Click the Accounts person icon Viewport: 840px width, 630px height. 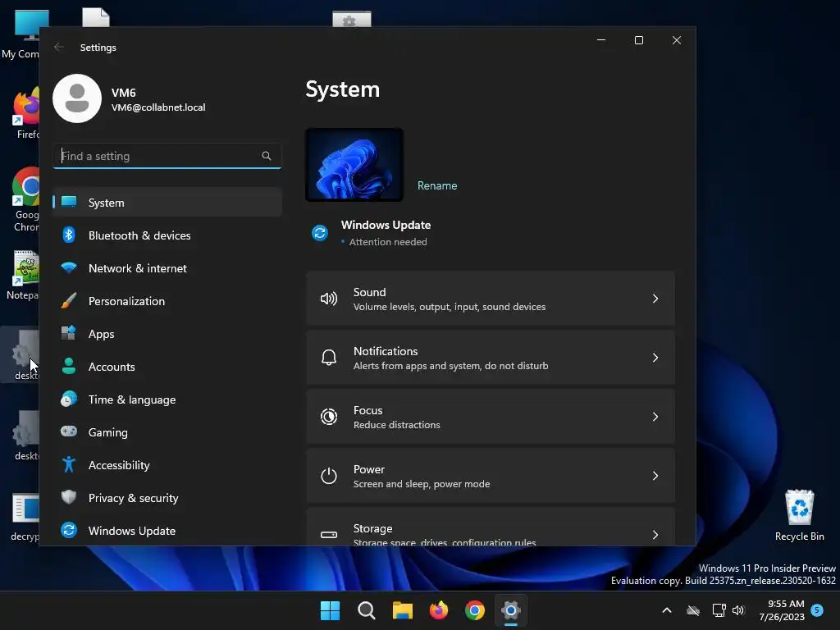point(69,366)
